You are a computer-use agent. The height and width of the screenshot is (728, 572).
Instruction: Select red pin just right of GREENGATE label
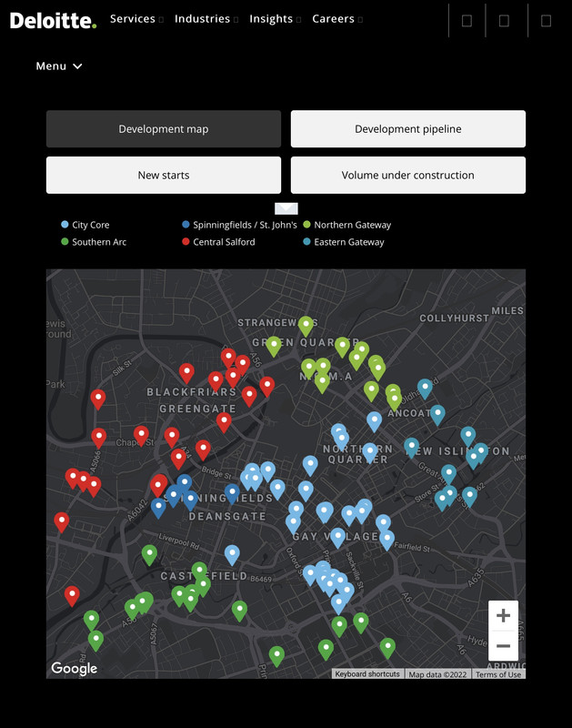click(x=249, y=397)
